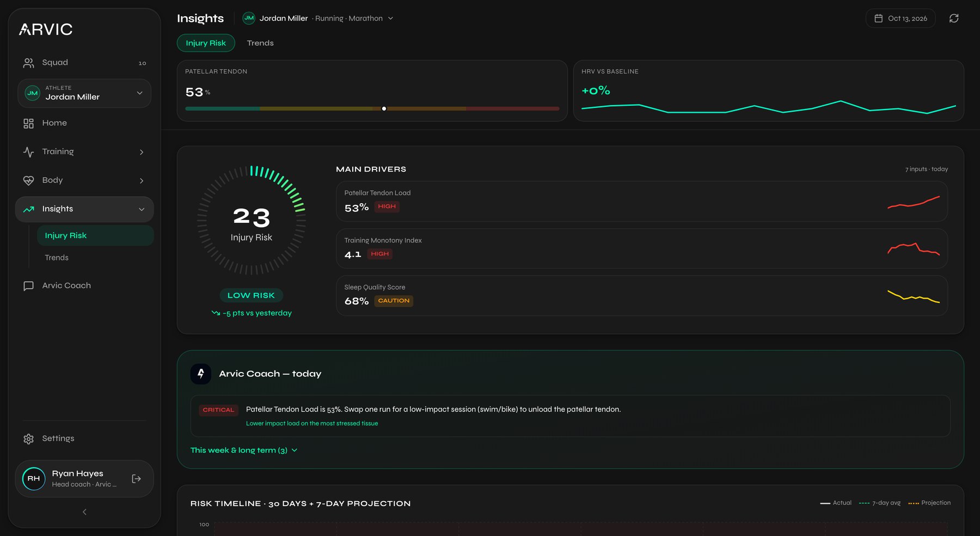
Task: Click the Squad people icon
Action: tap(28, 63)
